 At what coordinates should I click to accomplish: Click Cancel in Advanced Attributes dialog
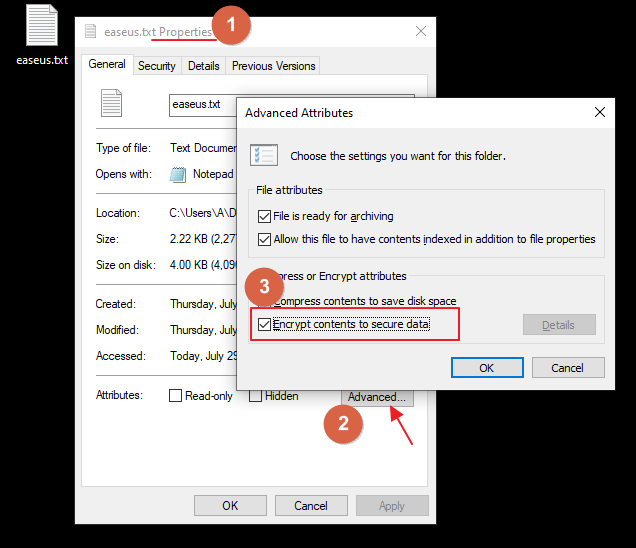(x=567, y=367)
